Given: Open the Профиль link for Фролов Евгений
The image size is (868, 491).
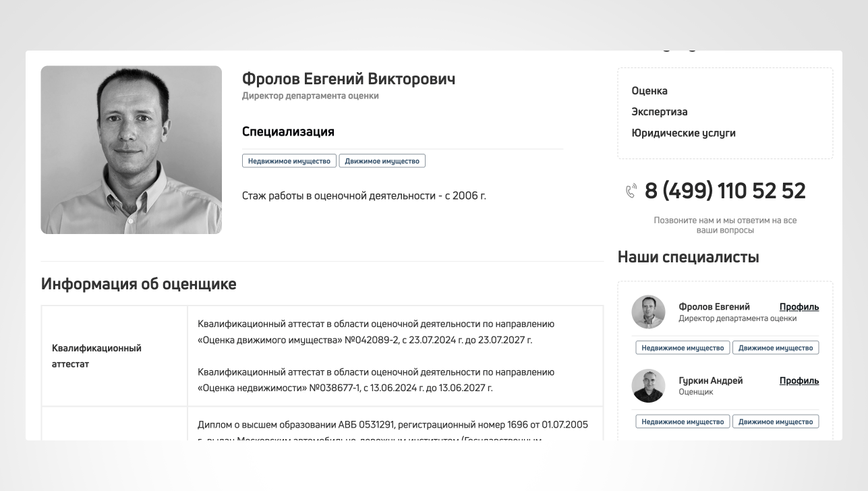Looking at the screenshot, I should coord(799,307).
